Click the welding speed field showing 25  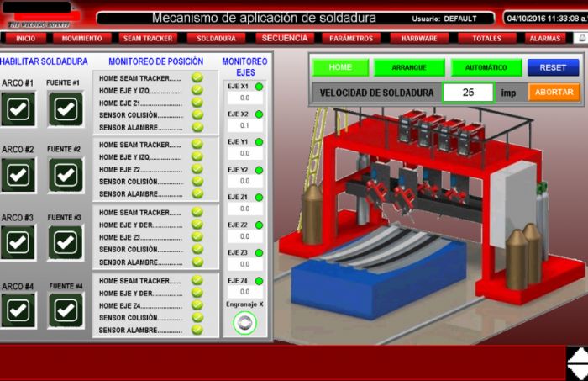[468, 93]
